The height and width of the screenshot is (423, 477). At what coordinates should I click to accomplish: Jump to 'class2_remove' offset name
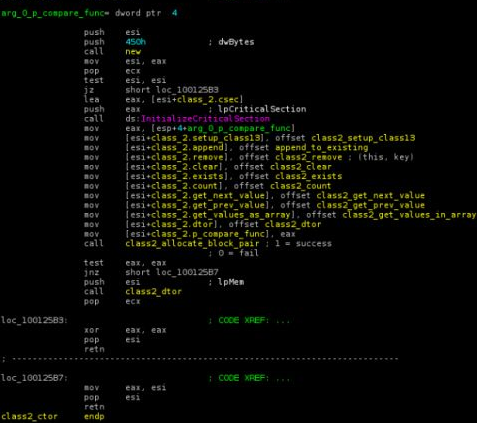click(x=309, y=157)
